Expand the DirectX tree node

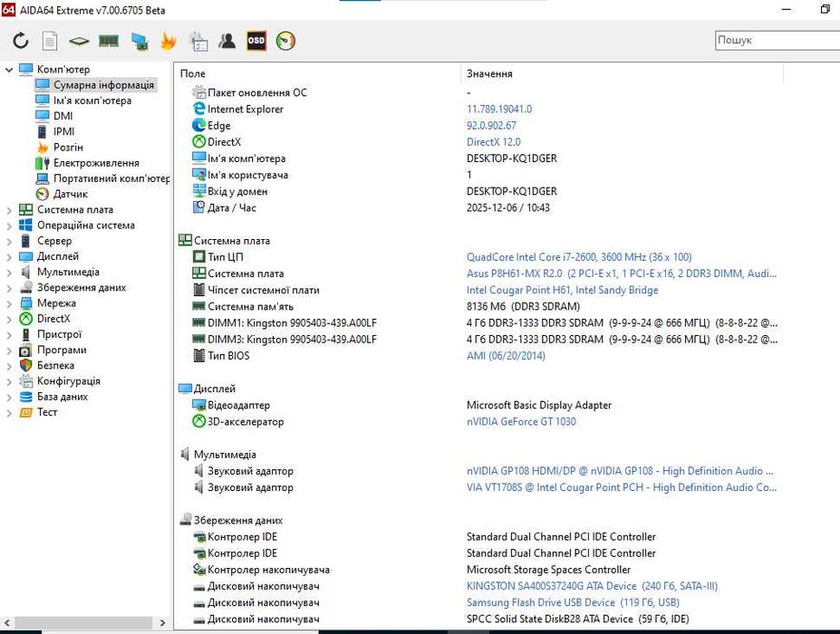[9, 319]
